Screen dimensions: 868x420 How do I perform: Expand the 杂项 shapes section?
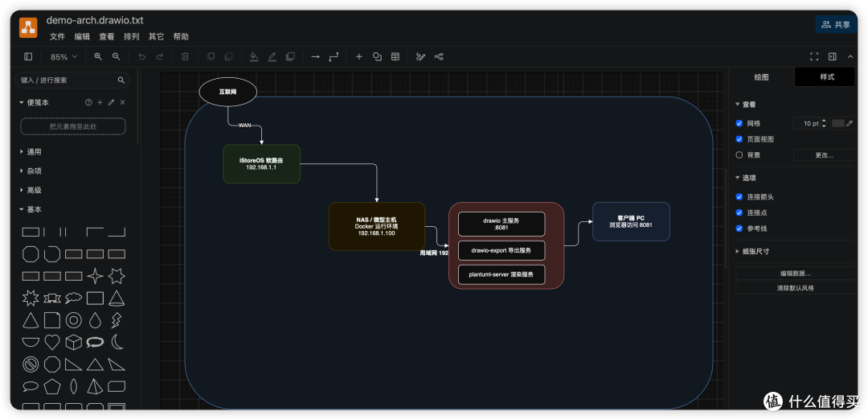[x=31, y=171]
